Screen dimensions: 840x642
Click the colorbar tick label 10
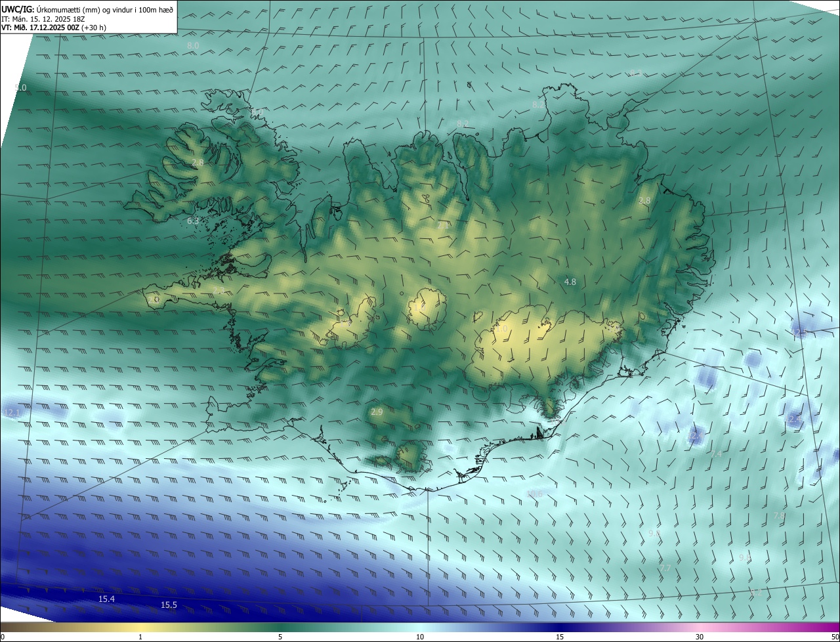pos(420,637)
